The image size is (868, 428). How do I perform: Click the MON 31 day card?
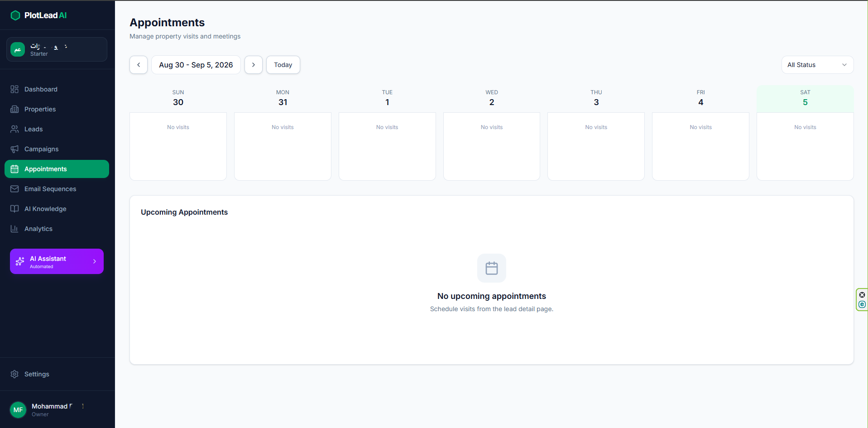coord(283,146)
